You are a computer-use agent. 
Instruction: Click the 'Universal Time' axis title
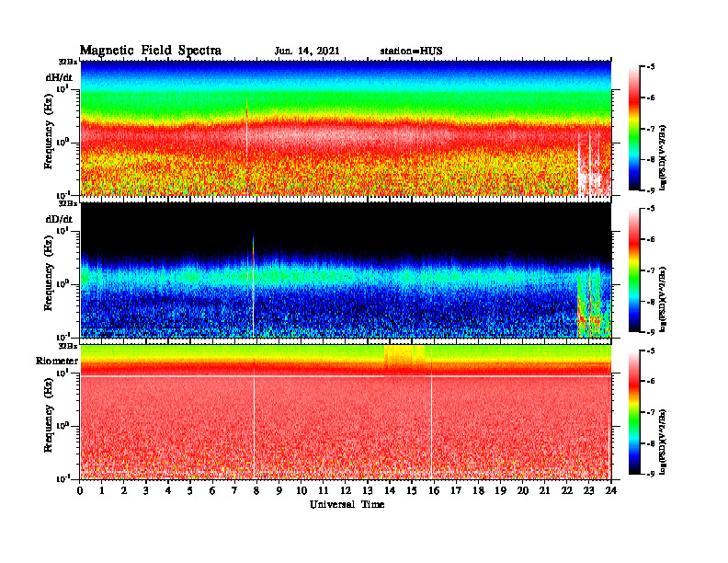(347, 504)
